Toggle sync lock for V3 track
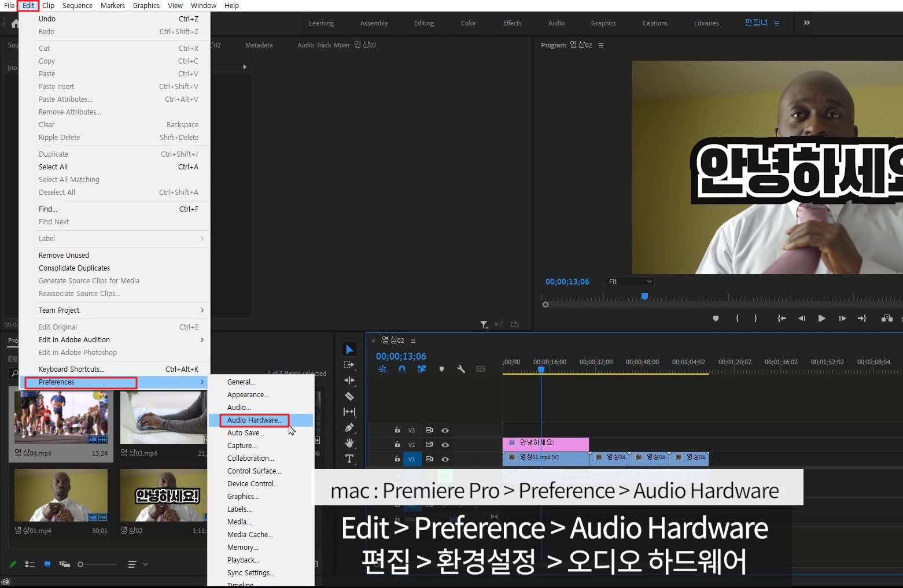The width and height of the screenshot is (903, 588). point(430,430)
